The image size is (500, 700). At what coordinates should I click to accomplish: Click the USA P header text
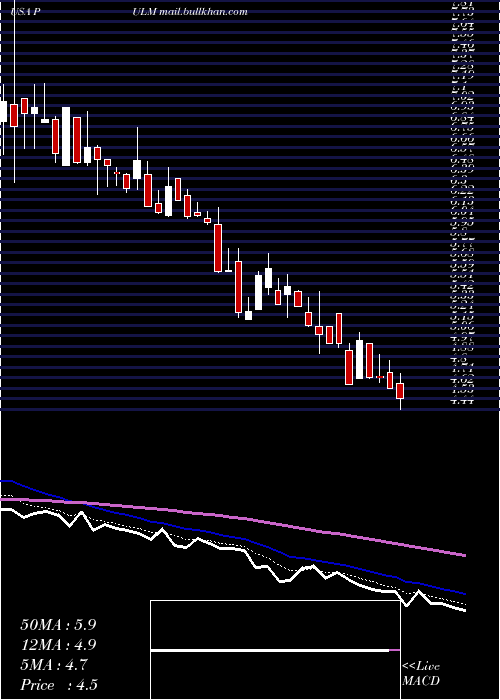(x=25, y=12)
